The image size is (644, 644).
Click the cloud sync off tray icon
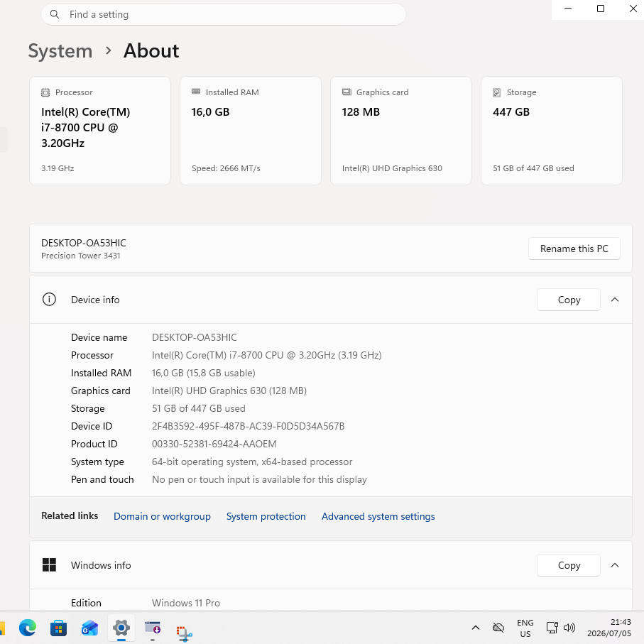coord(498,628)
